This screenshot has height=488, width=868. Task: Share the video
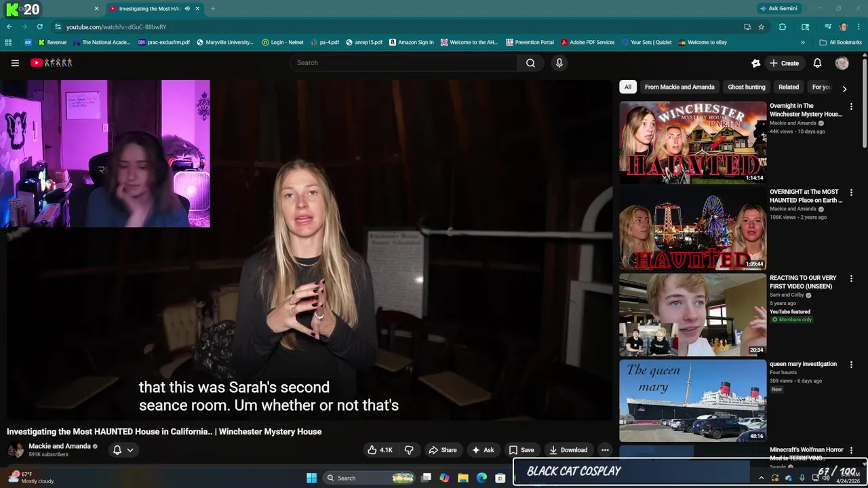tap(442, 450)
